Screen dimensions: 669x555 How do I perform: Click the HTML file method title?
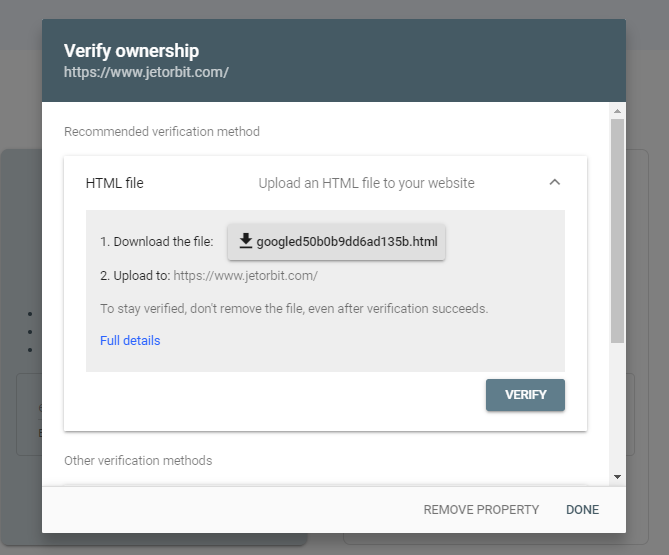(x=114, y=183)
